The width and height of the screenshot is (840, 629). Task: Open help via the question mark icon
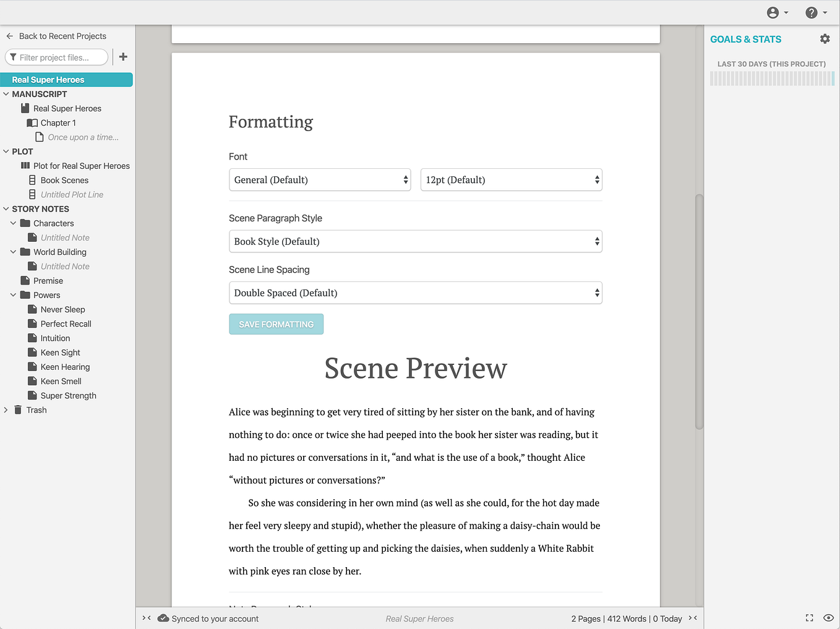pyautogui.click(x=811, y=12)
